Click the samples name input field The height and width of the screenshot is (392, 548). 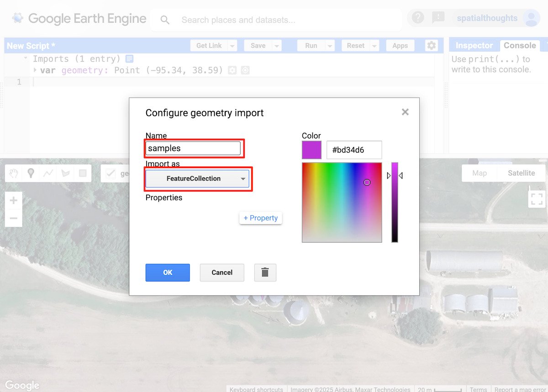point(194,148)
